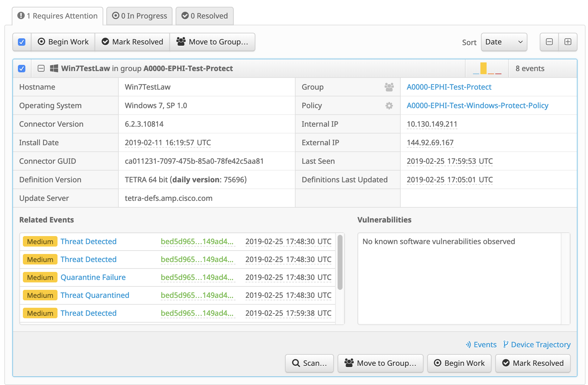Click the Medium badge on Quarantine Failure row
588x385 pixels.
(40, 277)
